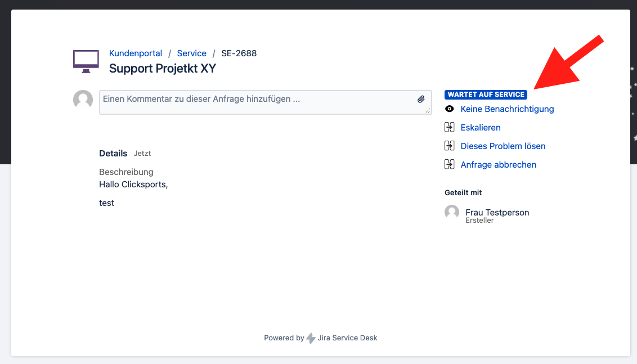Image resolution: width=637 pixels, height=364 pixels.
Task: Click the paperclip attachment icon
Action: [x=421, y=99]
